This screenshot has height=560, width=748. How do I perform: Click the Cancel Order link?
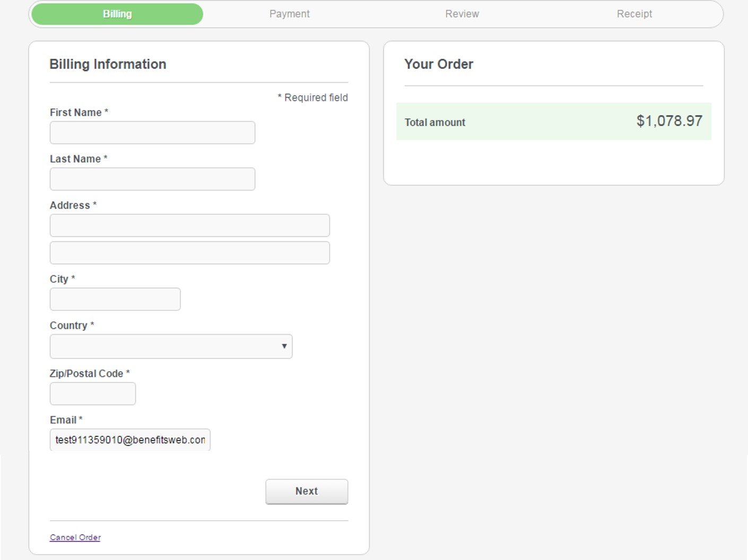75,538
